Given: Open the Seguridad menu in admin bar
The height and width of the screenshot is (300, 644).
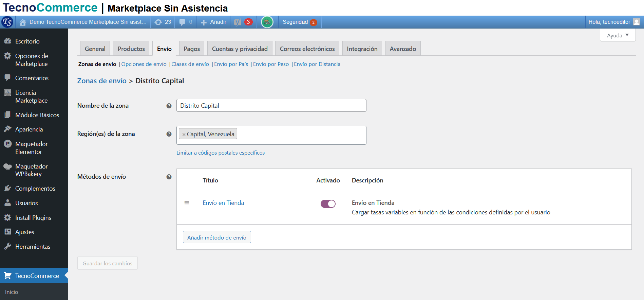Looking at the screenshot, I should [300, 22].
